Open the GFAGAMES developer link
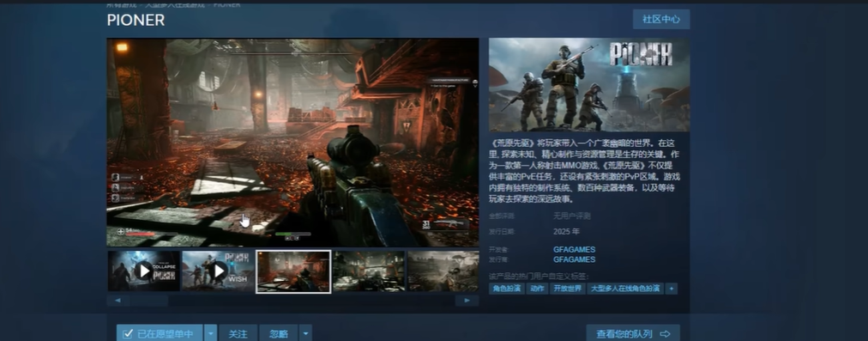 coord(574,250)
